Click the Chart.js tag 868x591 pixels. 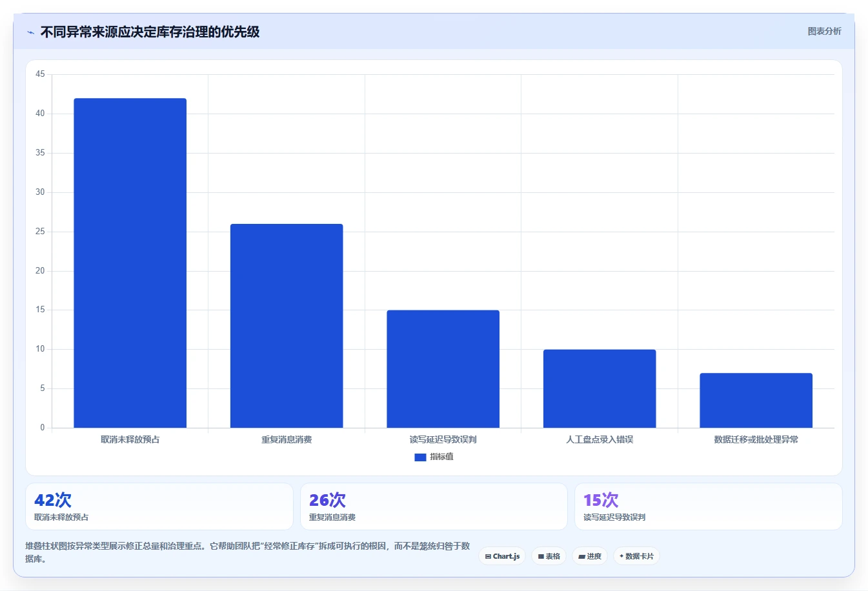tap(502, 556)
